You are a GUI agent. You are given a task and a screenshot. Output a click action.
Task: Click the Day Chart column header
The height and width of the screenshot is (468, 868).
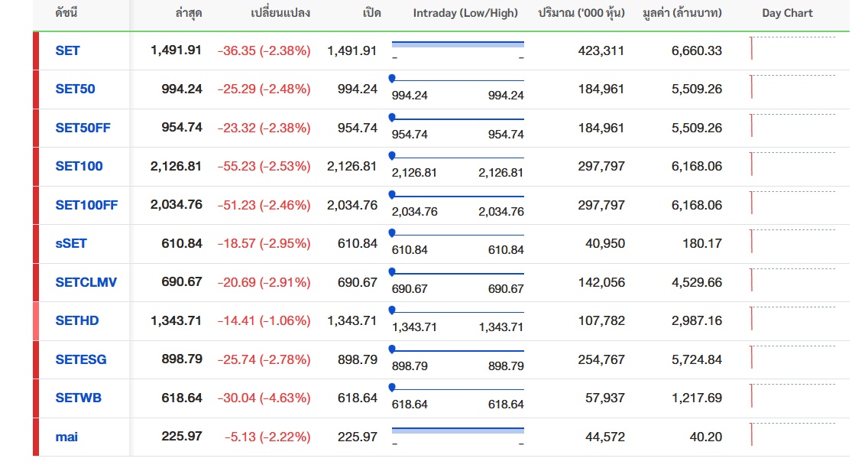point(787,13)
